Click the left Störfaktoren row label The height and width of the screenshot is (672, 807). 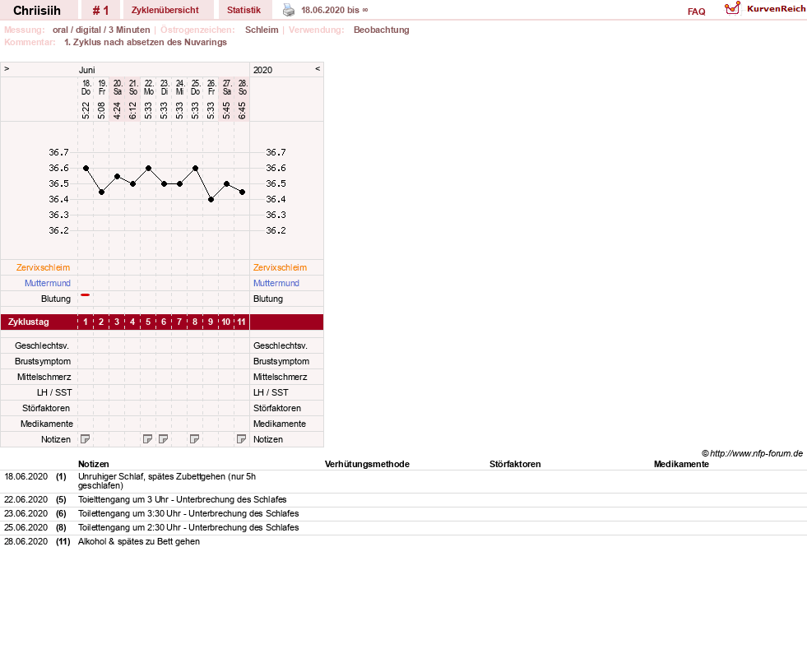pos(46,408)
